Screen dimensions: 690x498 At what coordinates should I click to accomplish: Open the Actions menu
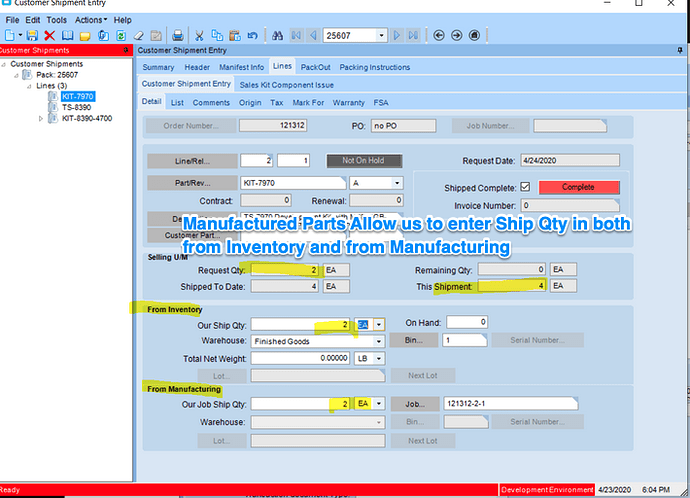point(90,19)
